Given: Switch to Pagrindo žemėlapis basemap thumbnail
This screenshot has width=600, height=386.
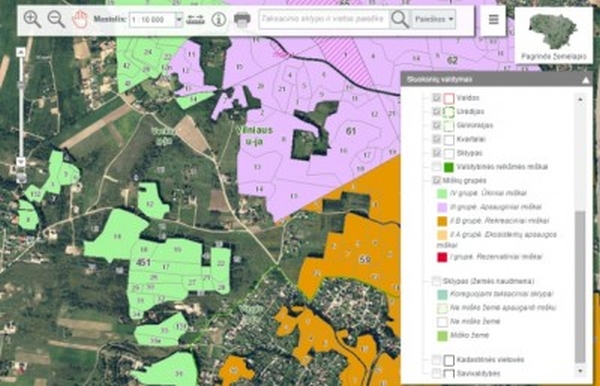Looking at the screenshot, I should tap(553, 35).
